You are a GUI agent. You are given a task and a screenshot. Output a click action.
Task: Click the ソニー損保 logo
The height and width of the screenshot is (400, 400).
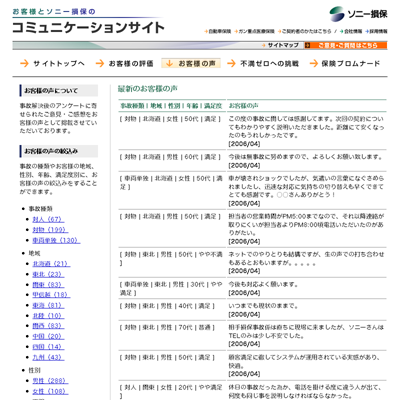358,14
